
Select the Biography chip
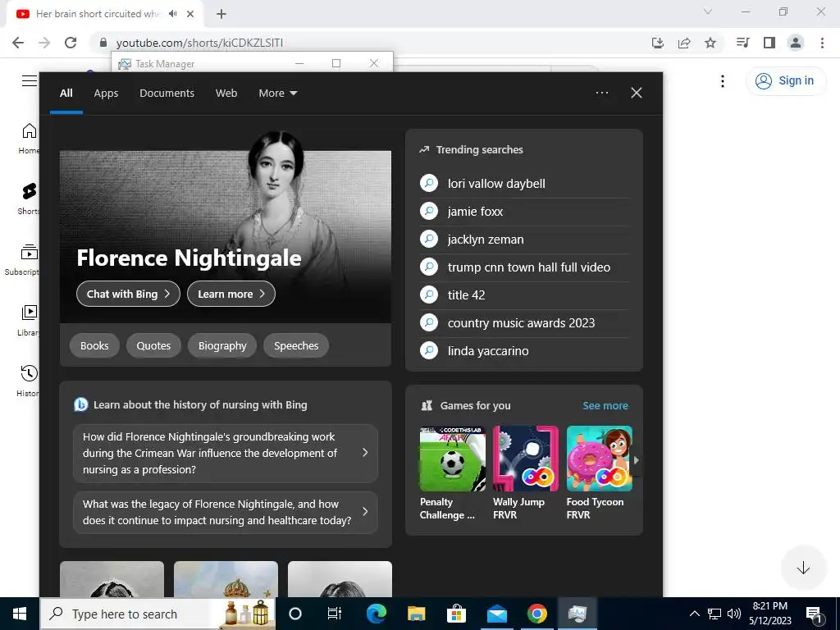pyautogui.click(x=222, y=345)
